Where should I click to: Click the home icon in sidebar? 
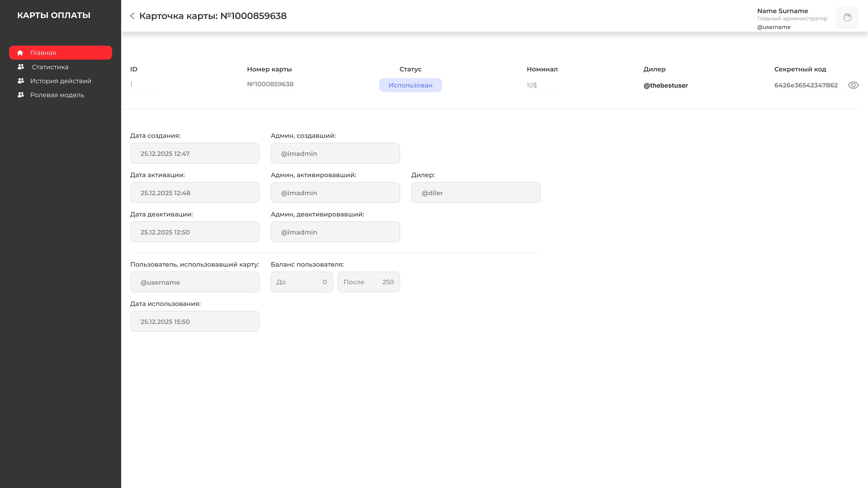tap(20, 53)
